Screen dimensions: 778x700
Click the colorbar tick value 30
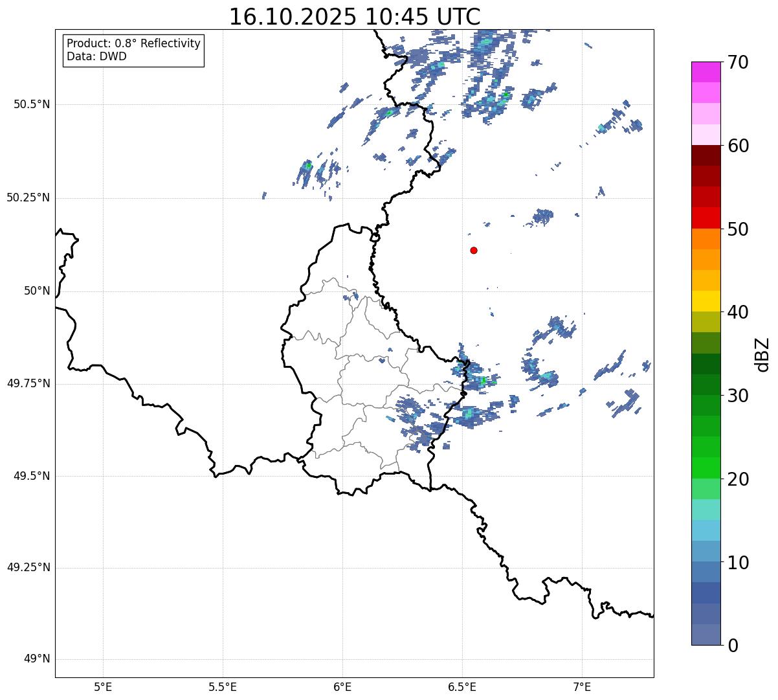[738, 396]
